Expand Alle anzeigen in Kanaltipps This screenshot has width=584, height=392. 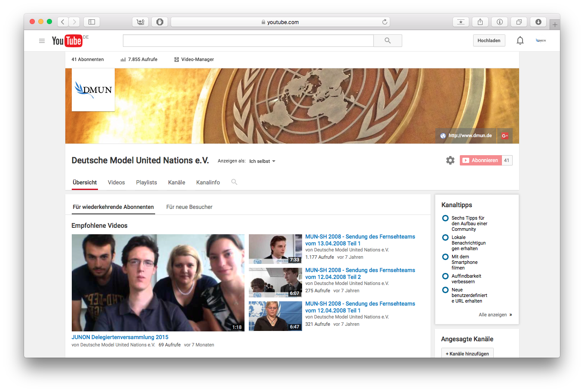pos(495,315)
